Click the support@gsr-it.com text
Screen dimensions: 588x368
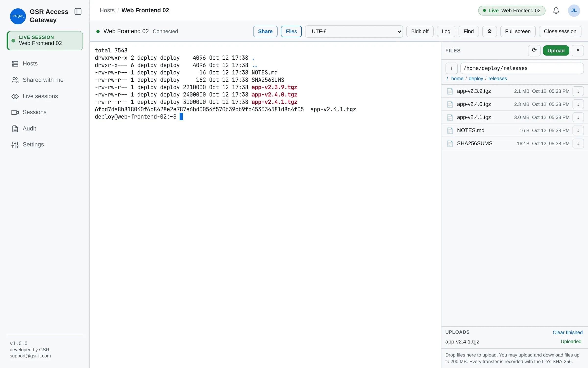click(30, 356)
